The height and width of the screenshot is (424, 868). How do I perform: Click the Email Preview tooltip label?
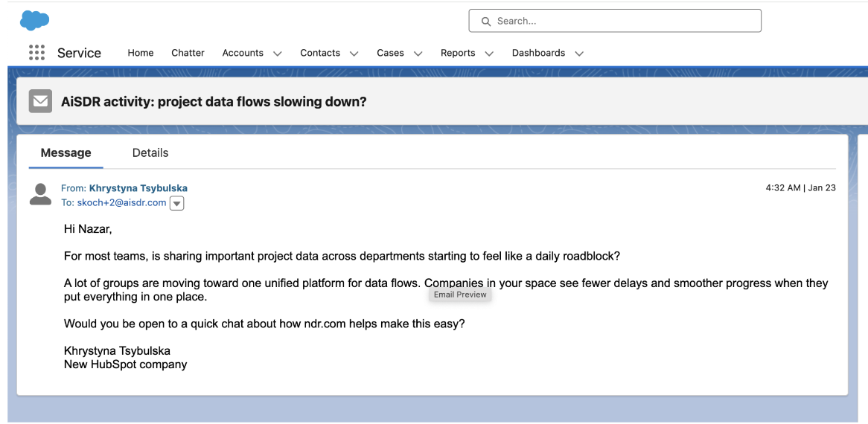coord(460,295)
